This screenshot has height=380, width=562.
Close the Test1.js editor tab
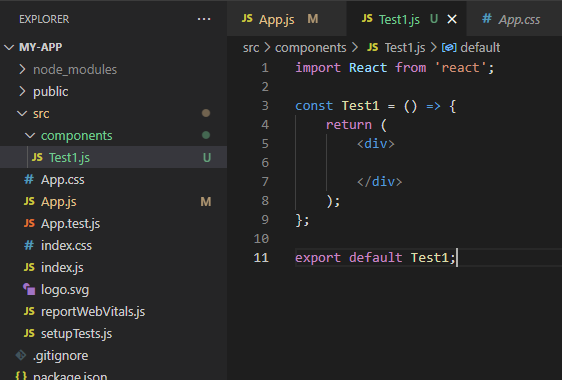point(452,19)
